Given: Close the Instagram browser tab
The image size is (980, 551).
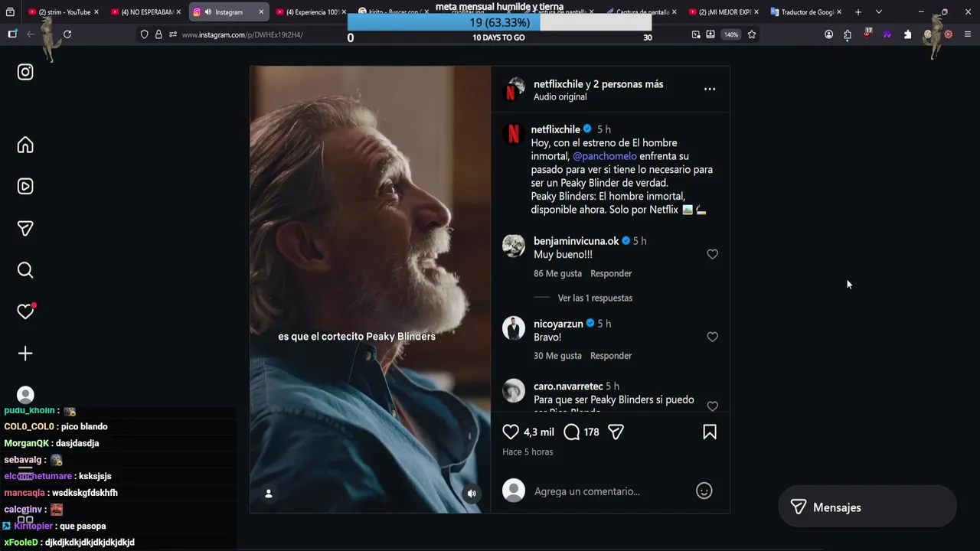Looking at the screenshot, I should tap(261, 12).
